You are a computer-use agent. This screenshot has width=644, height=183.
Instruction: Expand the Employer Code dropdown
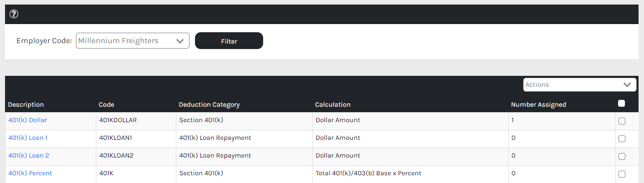[132, 41]
